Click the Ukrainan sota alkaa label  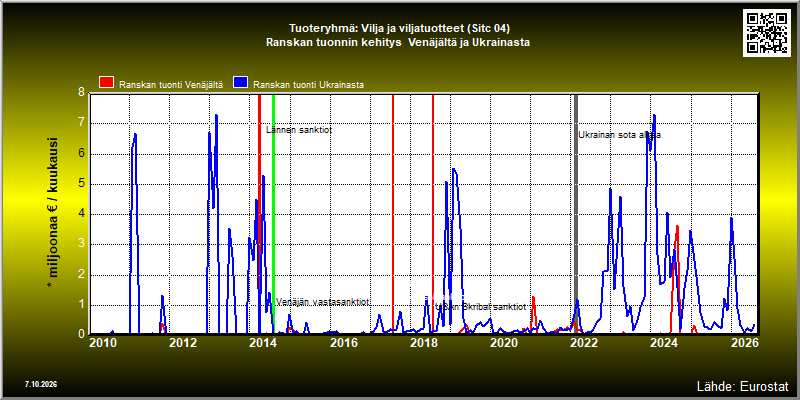point(619,135)
